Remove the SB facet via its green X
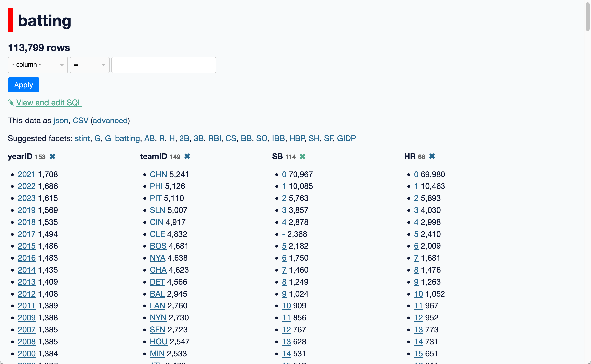The image size is (591, 364). tap(302, 156)
